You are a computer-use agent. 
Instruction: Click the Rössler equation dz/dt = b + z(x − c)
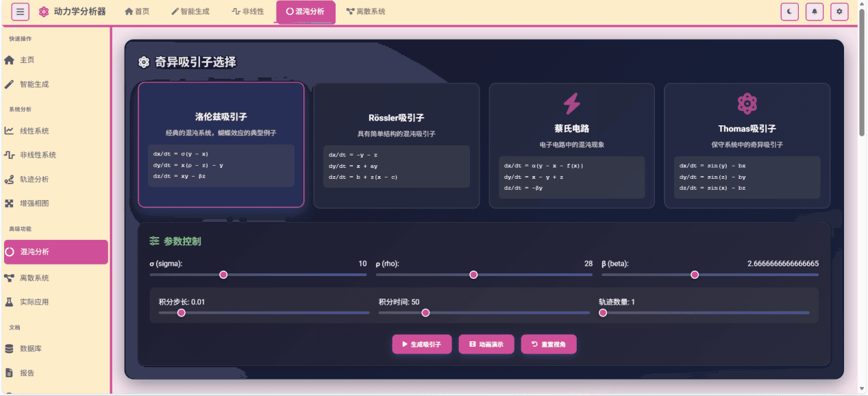[x=363, y=177]
